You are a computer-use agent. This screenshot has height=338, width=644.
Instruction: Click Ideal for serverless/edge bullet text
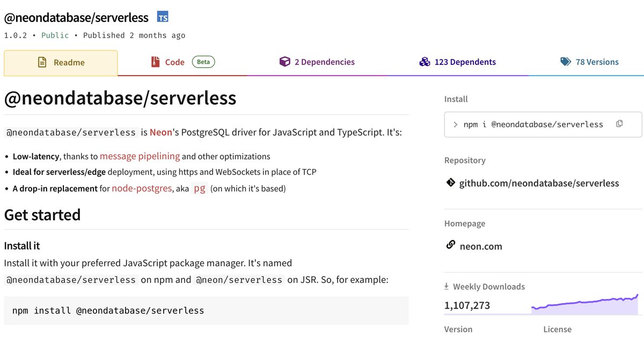59,172
